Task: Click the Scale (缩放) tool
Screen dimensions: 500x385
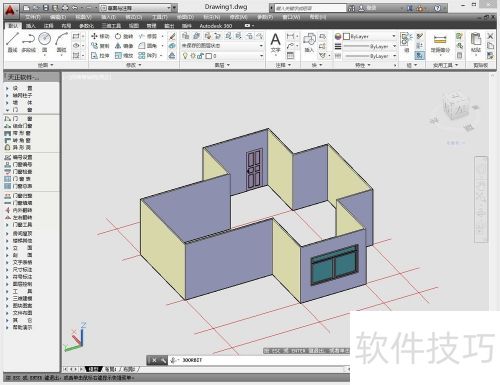Action: tap(124, 56)
